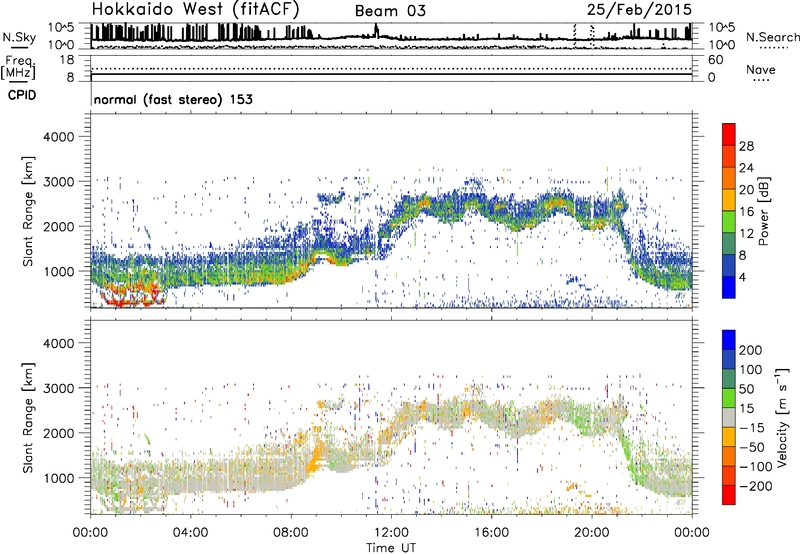This screenshot has width=800, height=554.
Task: Click the velocity colorbar value 50
Action: [746, 389]
